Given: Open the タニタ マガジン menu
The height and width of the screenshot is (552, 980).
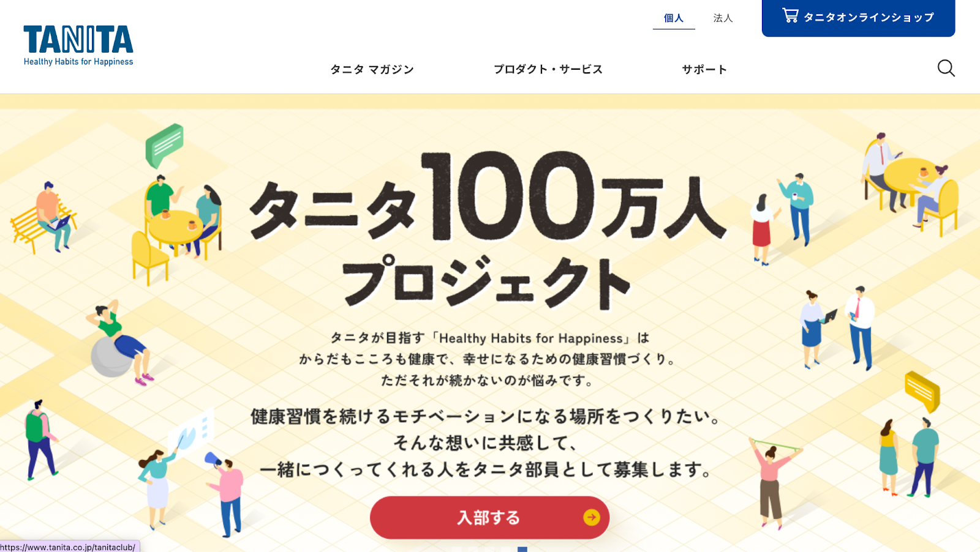Looking at the screenshot, I should [x=372, y=69].
